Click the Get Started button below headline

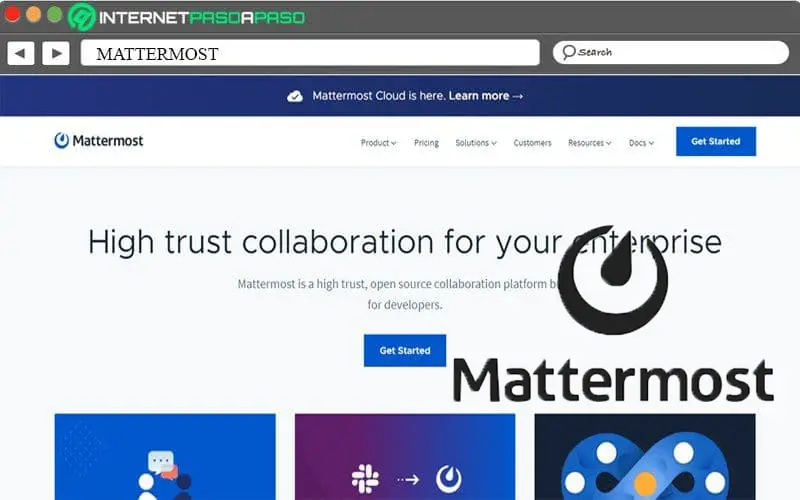[405, 351]
